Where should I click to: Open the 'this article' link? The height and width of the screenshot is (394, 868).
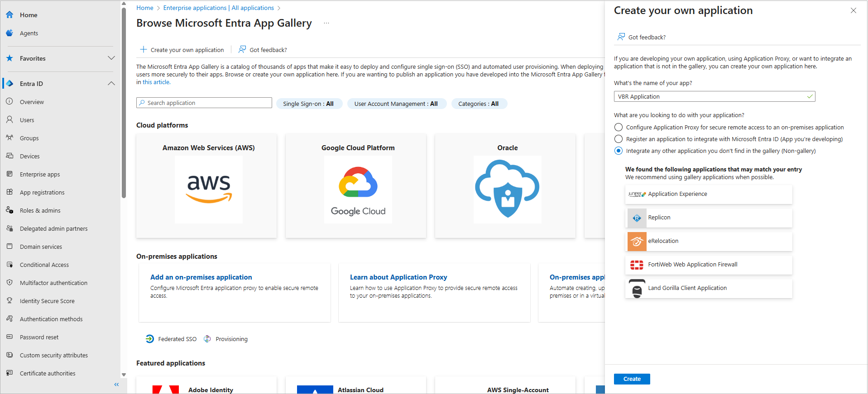pyautogui.click(x=156, y=82)
